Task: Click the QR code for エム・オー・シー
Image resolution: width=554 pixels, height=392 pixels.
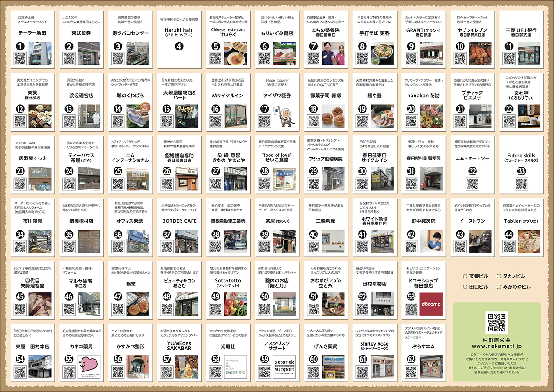Action: pyautogui.click(x=472, y=184)
